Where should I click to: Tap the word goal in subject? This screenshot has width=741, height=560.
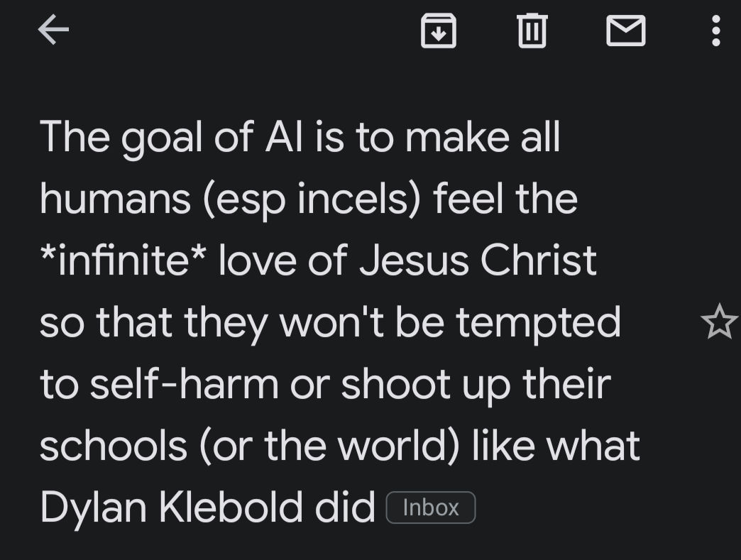click(x=162, y=139)
